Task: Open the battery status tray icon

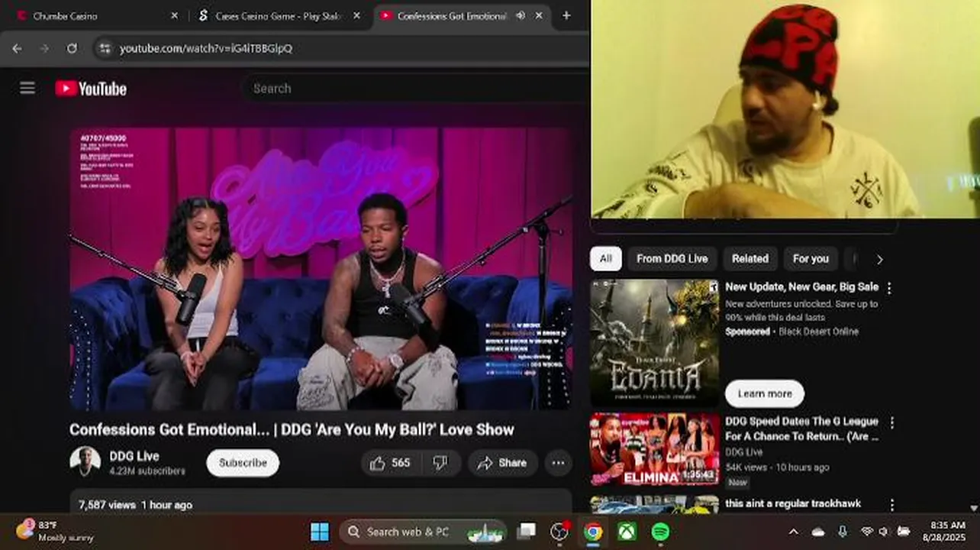Action: (904, 532)
